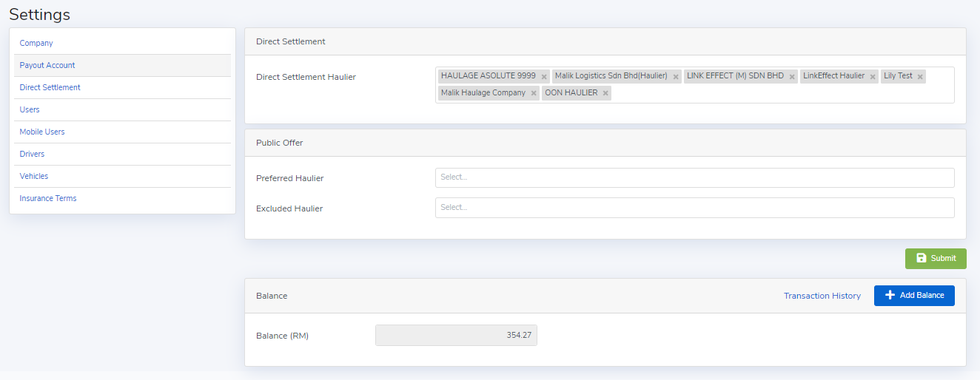Open the Mobile Users section

(42, 132)
